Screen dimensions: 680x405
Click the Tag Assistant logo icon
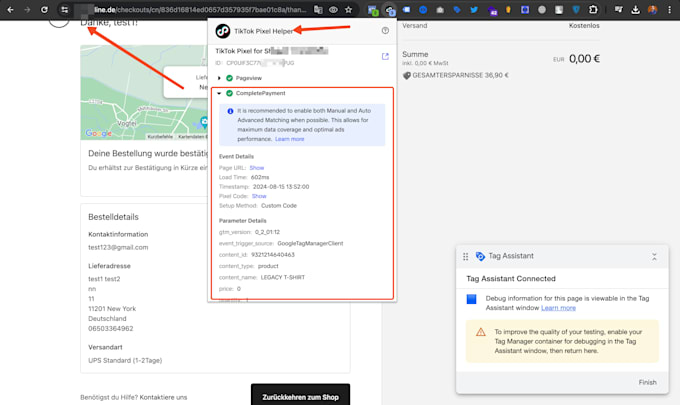click(480, 256)
